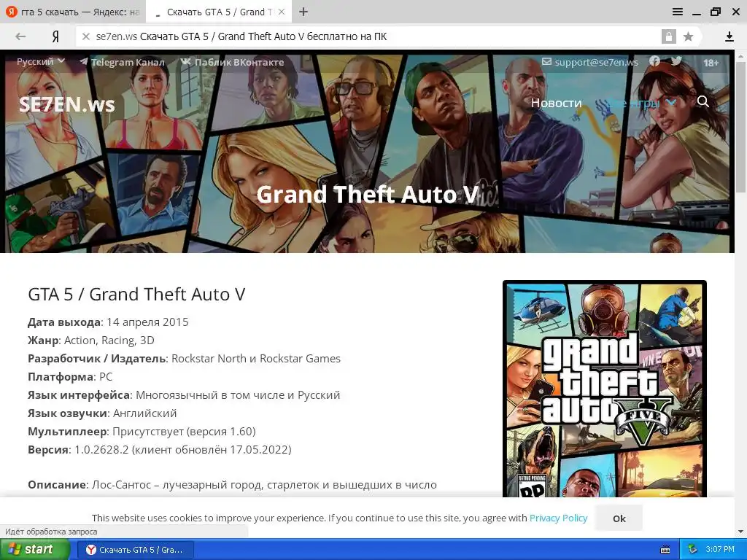Expand the Русский language dropdown
Viewport: 747px width, 560px height.
click(41, 61)
